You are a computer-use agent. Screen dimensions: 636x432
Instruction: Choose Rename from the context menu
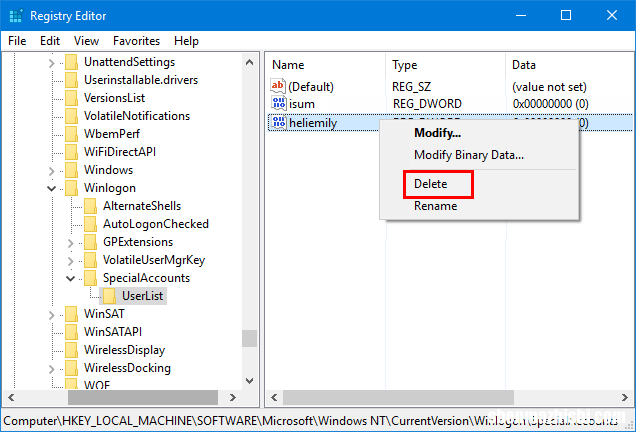(x=435, y=206)
